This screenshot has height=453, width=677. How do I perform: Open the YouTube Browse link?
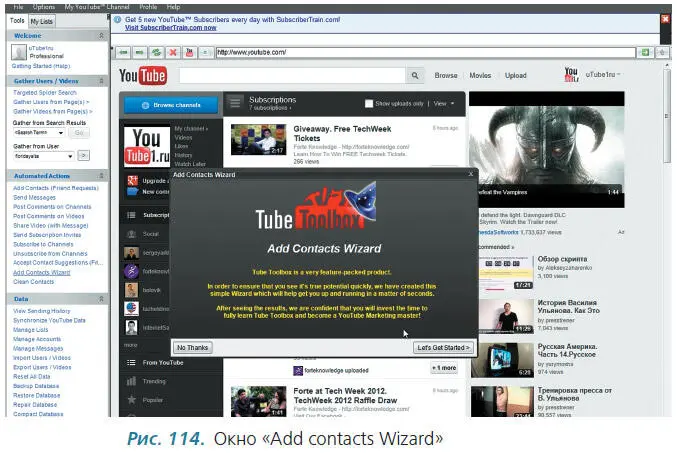[x=446, y=76]
